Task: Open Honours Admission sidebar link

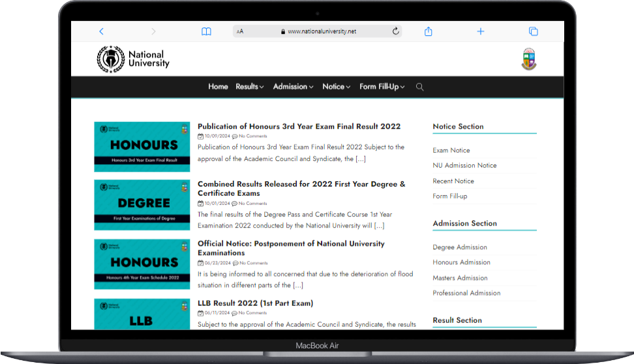Action: click(x=461, y=262)
